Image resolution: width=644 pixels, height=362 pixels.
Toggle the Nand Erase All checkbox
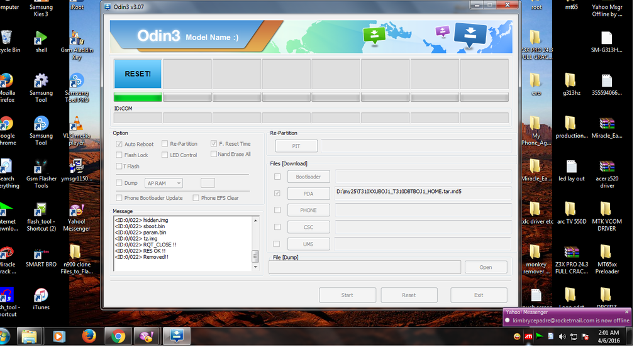pos(214,154)
